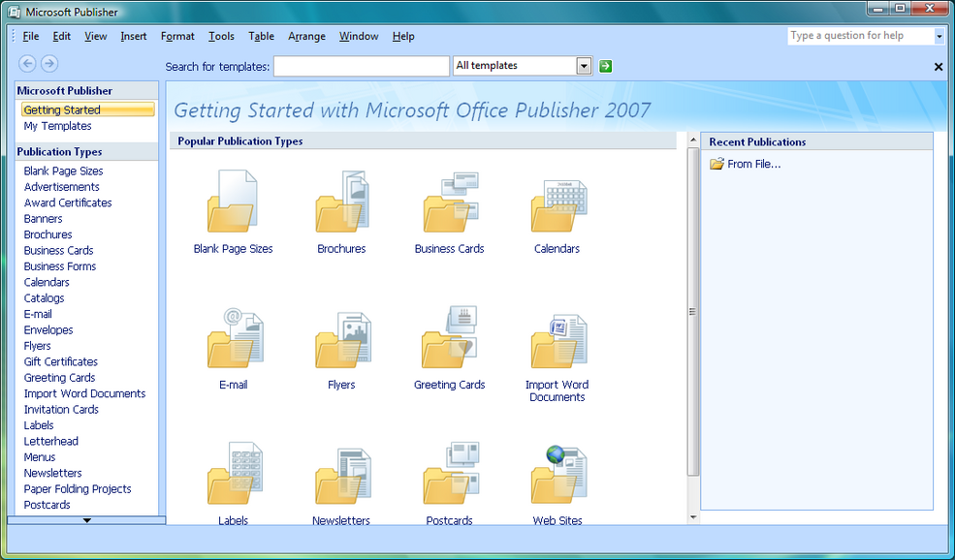Open the Brochures folder icon
955x560 pixels.
tap(341, 202)
